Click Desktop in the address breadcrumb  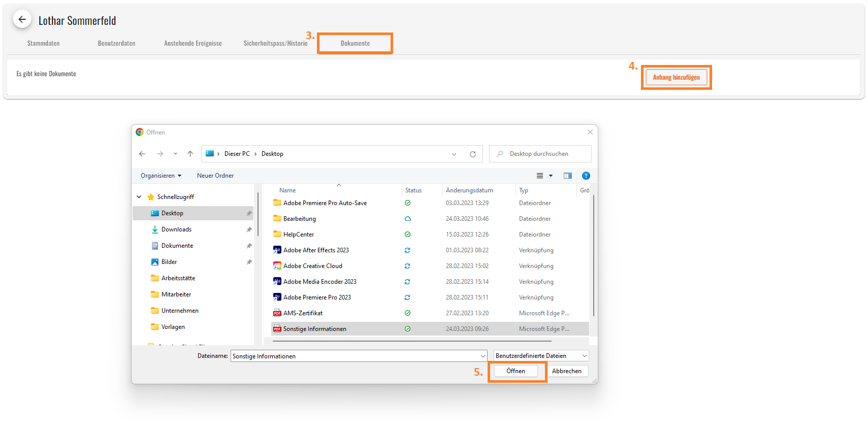click(x=272, y=154)
